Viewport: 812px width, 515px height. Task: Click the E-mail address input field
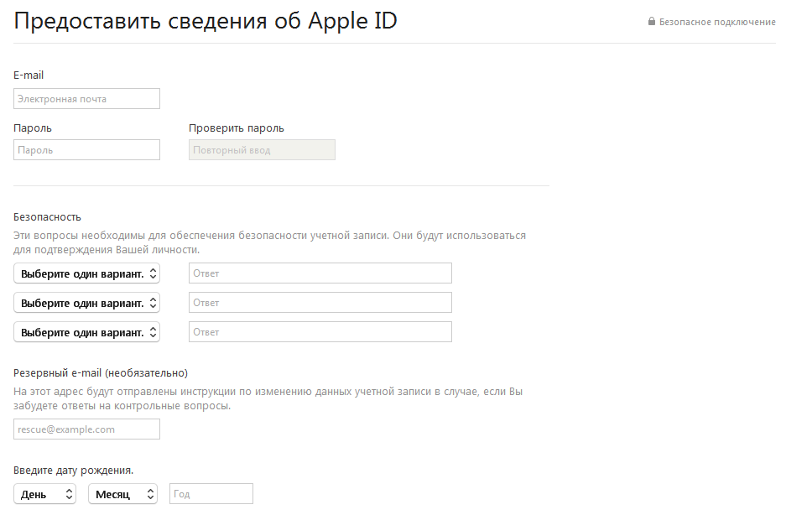click(86, 99)
